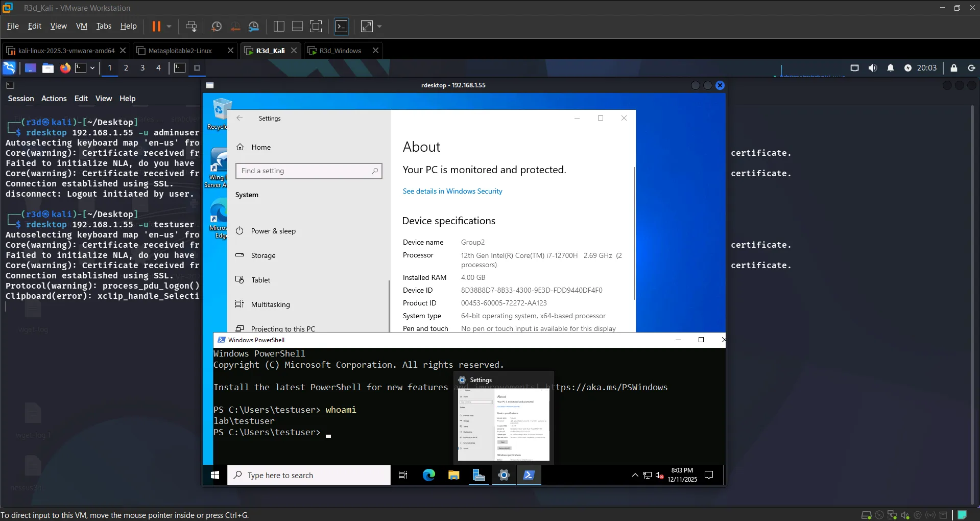
Task: Click the show desktop icon in Kali panel
Action: tap(31, 68)
